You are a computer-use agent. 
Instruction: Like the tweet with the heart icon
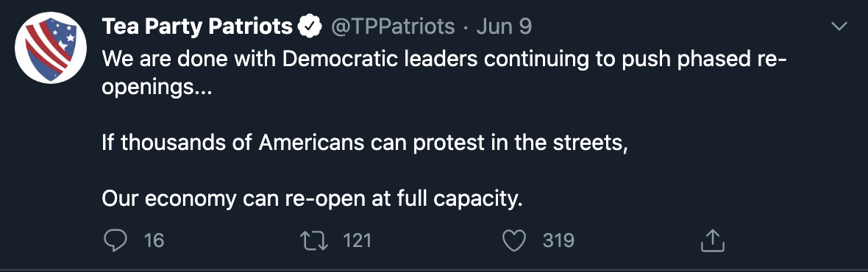pyautogui.click(x=513, y=240)
